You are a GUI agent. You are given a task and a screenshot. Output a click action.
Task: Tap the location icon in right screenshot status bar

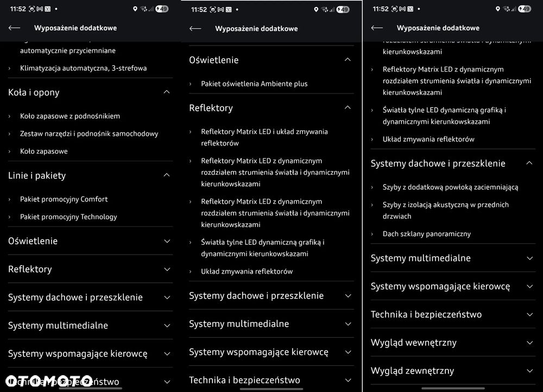(497, 9)
